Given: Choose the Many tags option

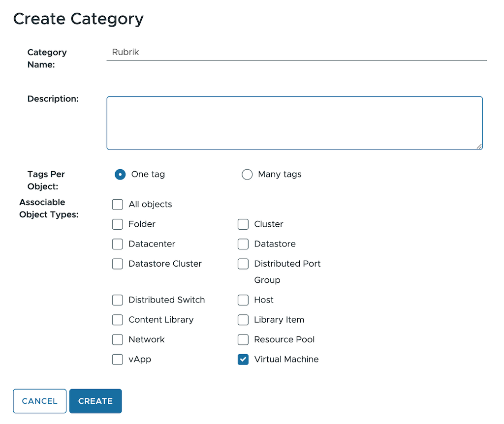Looking at the screenshot, I should pos(247,175).
